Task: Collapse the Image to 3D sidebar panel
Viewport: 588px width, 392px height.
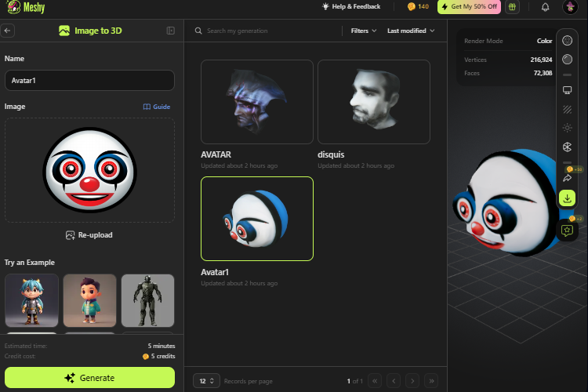Action: point(171,31)
